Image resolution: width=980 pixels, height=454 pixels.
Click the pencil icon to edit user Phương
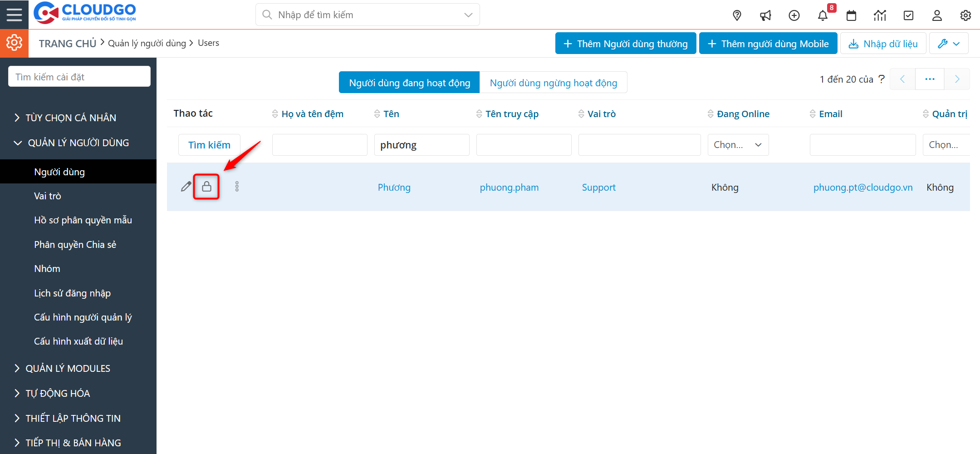tap(185, 186)
